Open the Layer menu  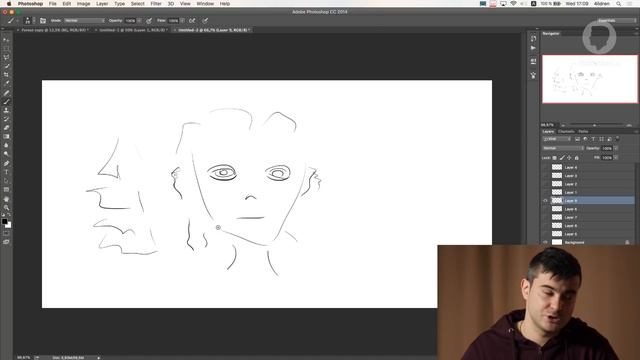tap(102, 4)
